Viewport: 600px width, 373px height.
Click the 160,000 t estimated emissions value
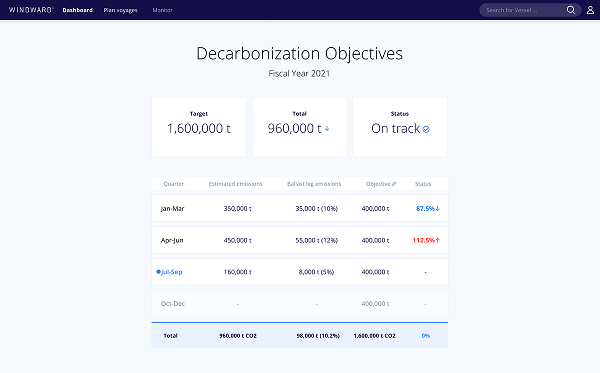pos(238,272)
